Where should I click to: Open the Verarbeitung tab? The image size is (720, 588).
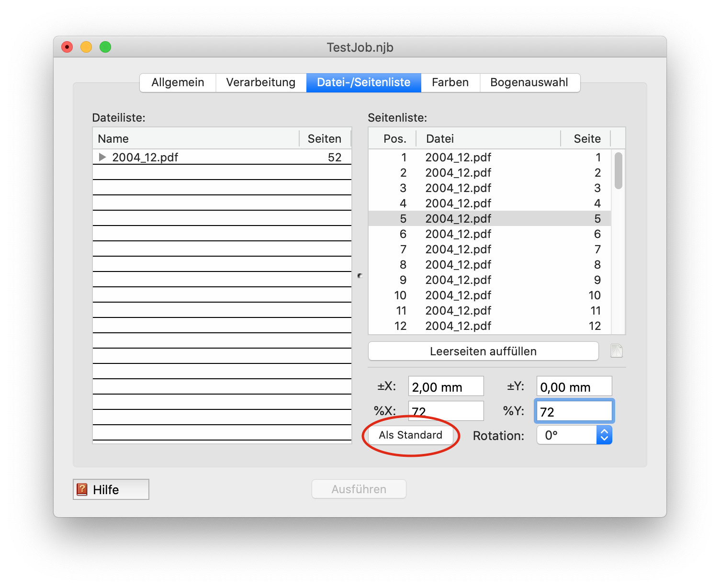[260, 82]
